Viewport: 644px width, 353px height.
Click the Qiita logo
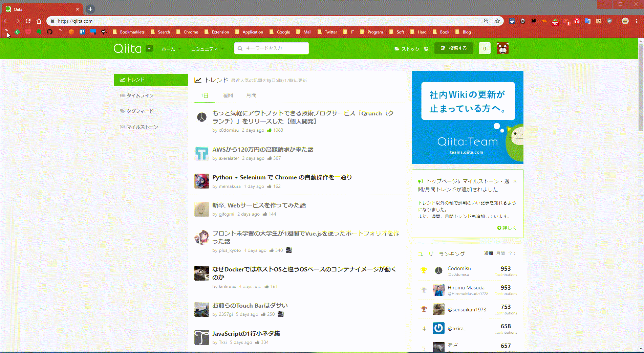pyautogui.click(x=128, y=48)
